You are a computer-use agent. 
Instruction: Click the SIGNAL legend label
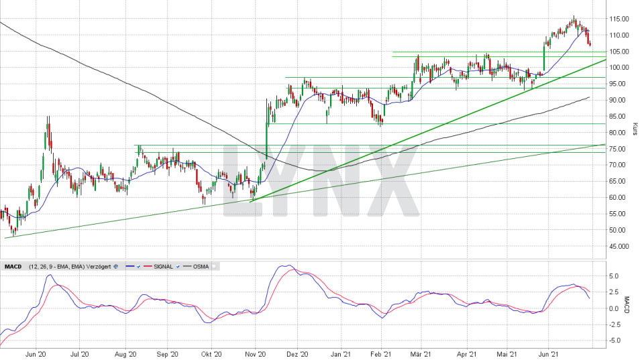pyautogui.click(x=163, y=267)
